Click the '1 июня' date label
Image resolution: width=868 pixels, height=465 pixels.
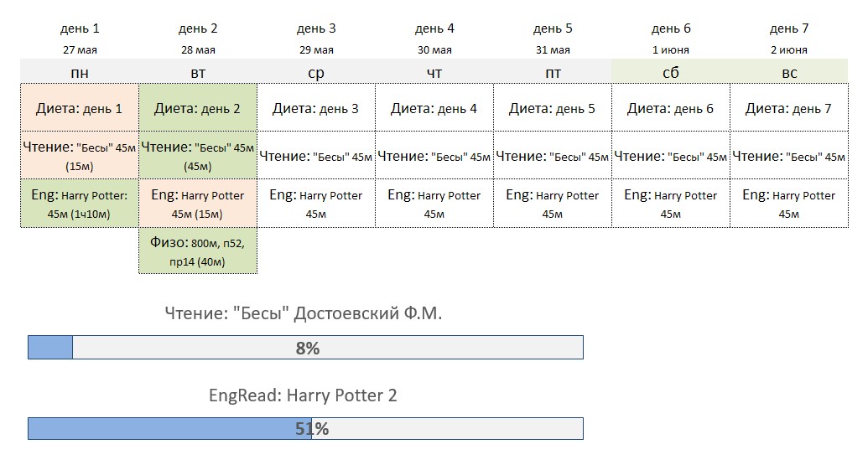pos(670,49)
